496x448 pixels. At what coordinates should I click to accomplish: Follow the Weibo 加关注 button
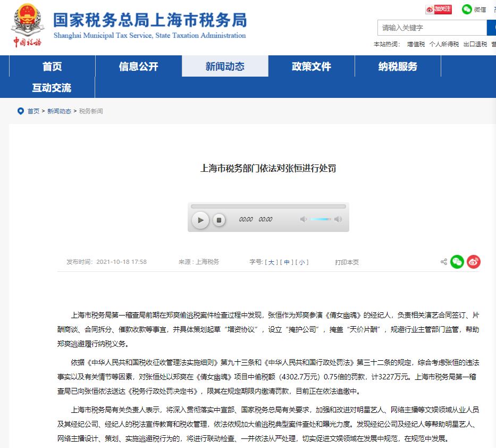pos(439,10)
